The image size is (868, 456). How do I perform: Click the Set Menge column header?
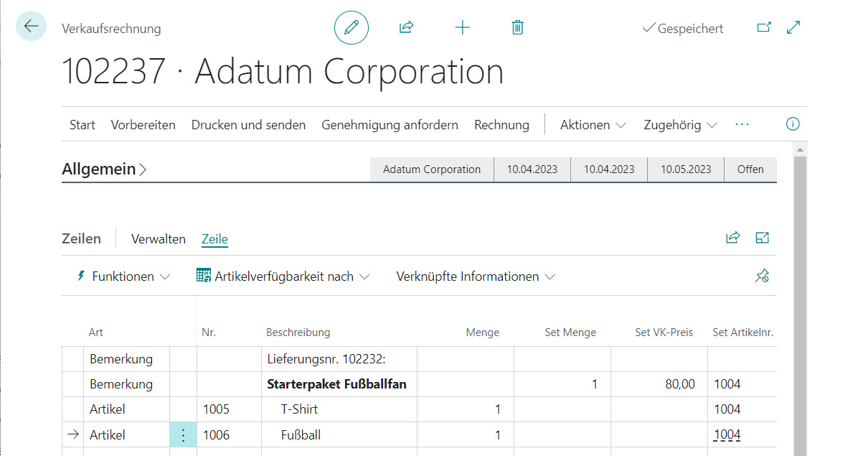[x=570, y=332]
